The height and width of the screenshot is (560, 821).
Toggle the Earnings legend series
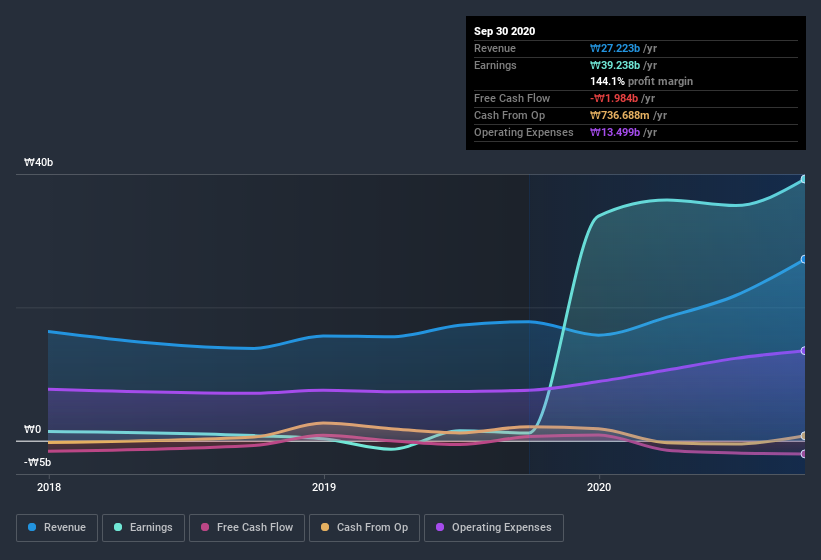point(143,528)
